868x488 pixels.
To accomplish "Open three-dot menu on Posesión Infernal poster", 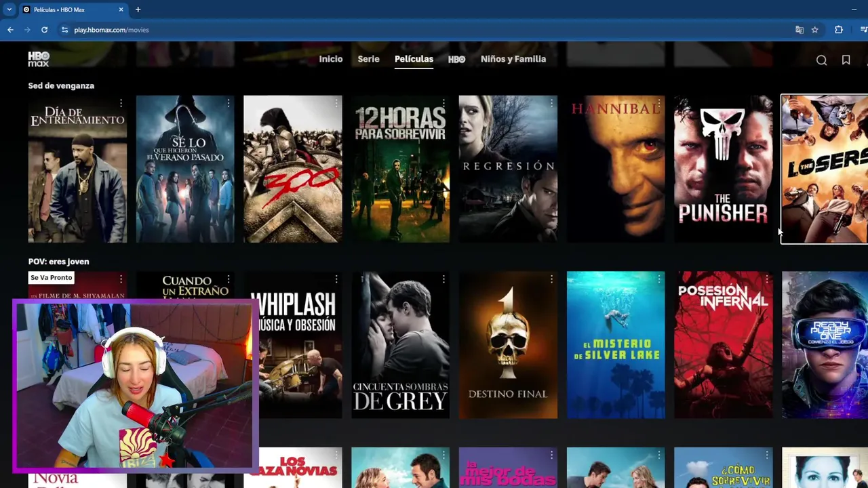I will (766, 279).
